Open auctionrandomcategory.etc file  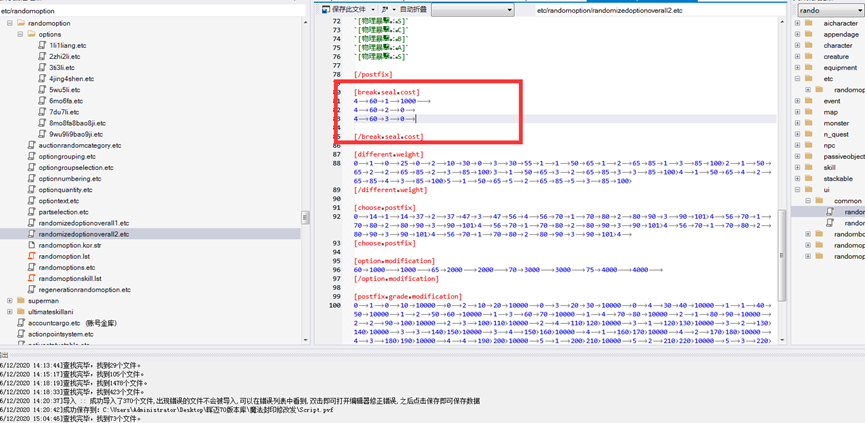(79, 145)
